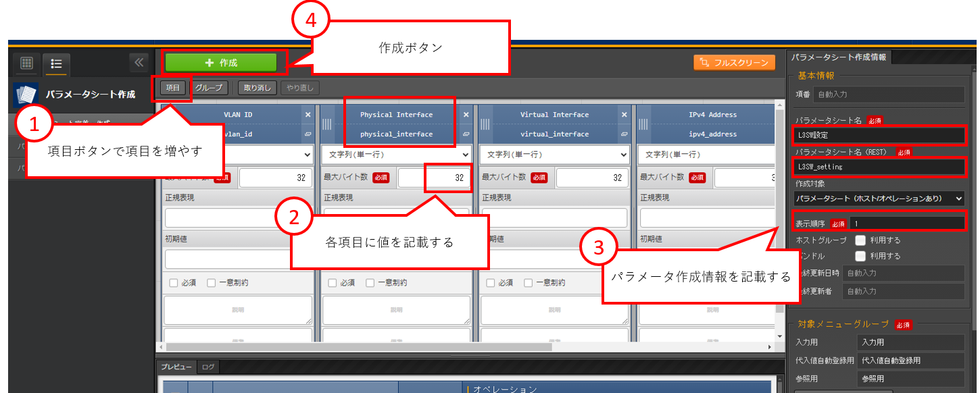Enable バンドル 利用する checkbox
980x393 pixels.
click(860, 256)
